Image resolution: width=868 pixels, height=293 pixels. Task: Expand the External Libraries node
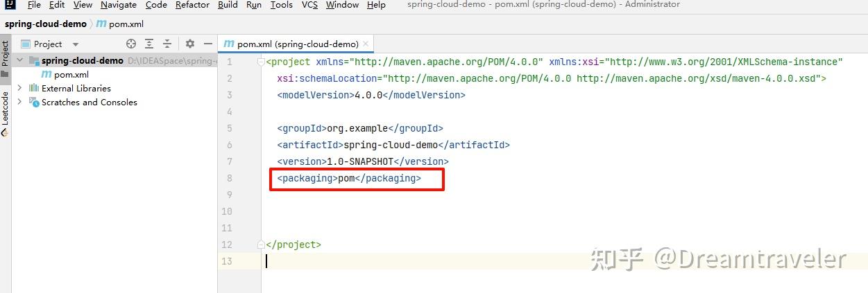point(19,88)
